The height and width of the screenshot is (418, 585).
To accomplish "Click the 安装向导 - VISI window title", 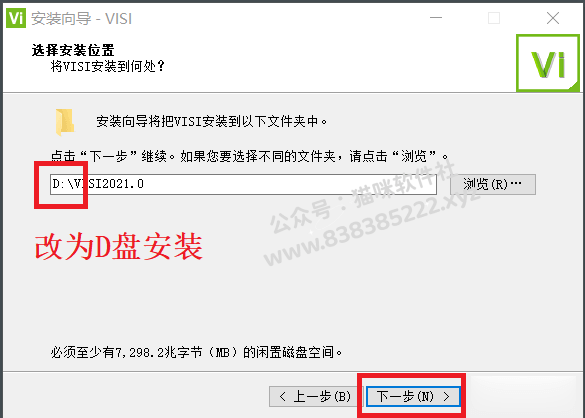I will tap(81, 18).
